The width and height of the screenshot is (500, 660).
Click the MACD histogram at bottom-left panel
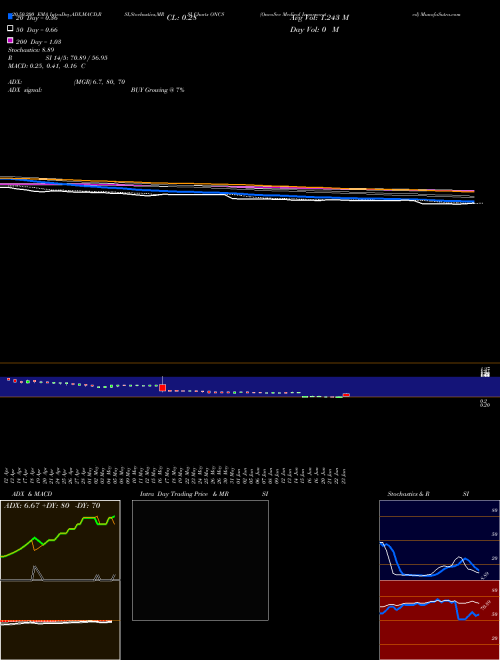56,621
